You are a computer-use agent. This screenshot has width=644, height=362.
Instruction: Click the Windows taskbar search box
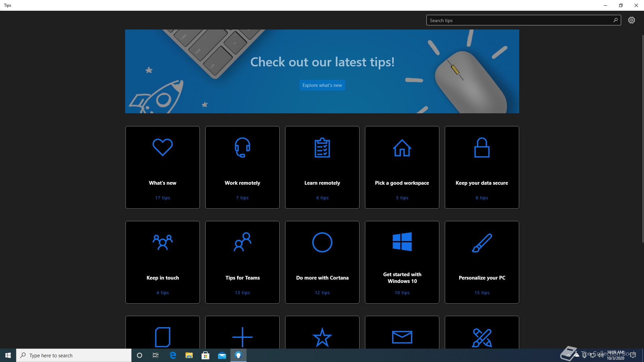(x=74, y=355)
